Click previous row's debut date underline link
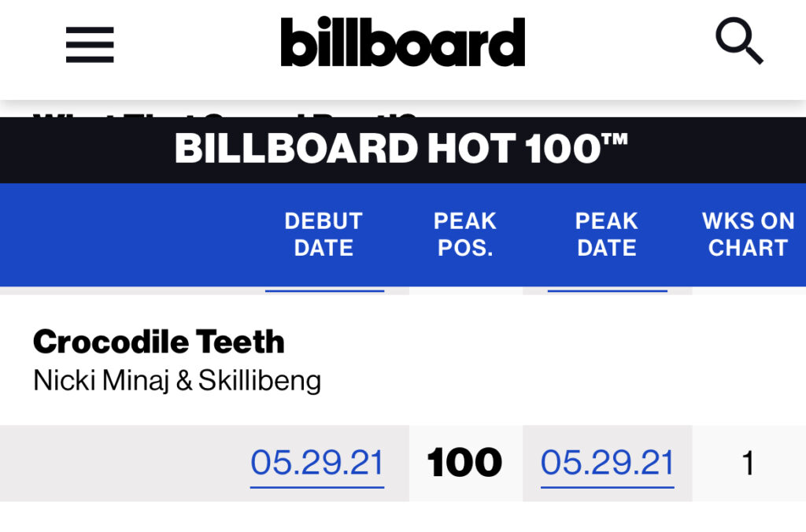 325,291
